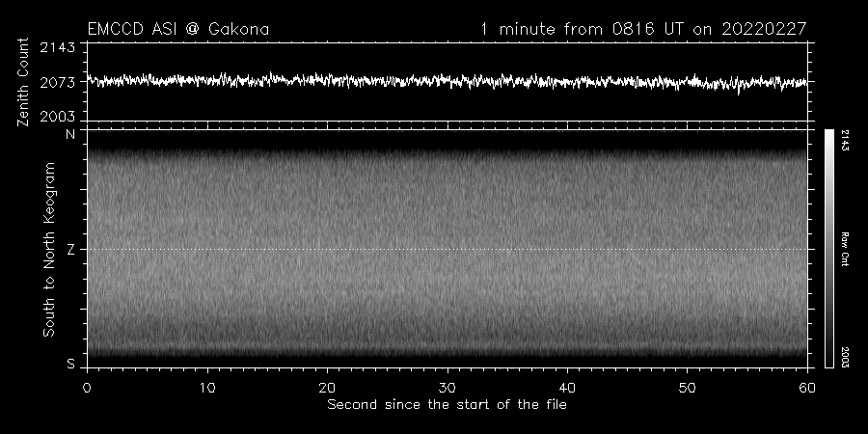The height and width of the screenshot is (434, 868).
Task: Click the grayscale Raw Cnt colorbar
Action: (x=828, y=249)
